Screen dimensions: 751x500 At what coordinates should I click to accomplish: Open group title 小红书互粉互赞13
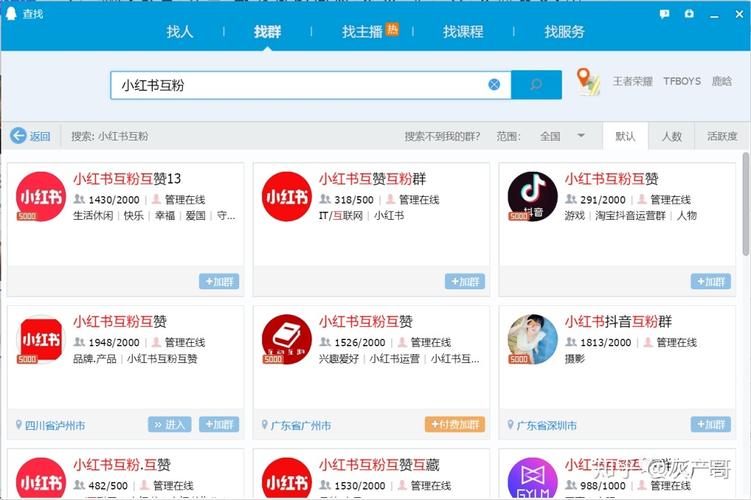pyautogui.click(x=127, y=179)
